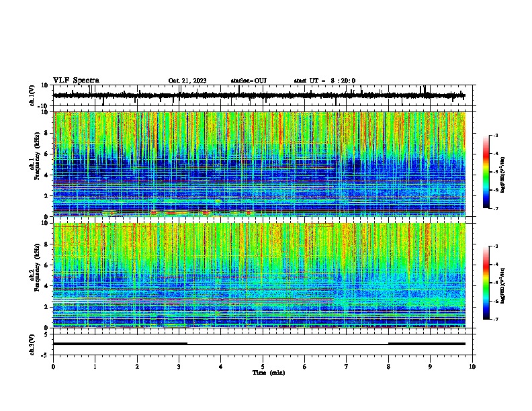The image size is (532, 411).
Task: Click the '8' tick on the time axis
Action: [x=388, y=367]
